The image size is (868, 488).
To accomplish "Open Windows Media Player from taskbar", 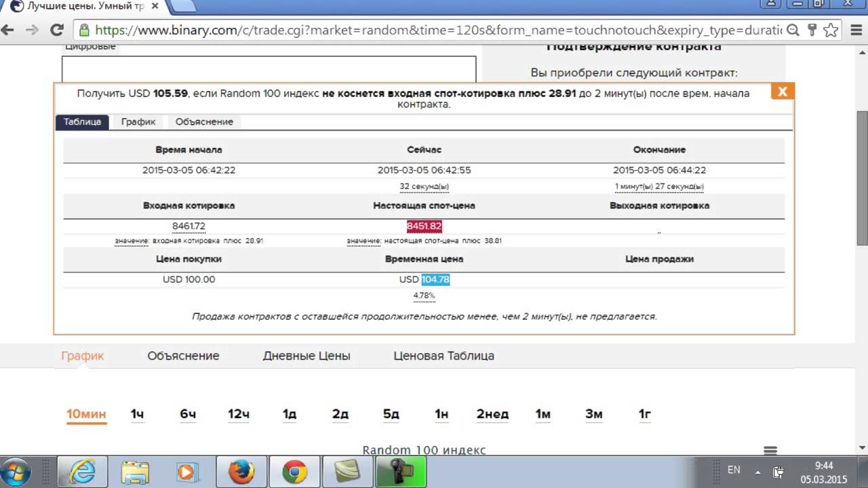I will (x=188, y=472).
